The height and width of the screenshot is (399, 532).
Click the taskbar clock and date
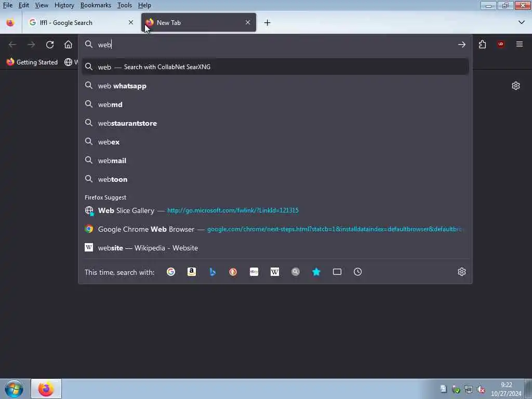[x=506, y=389]
